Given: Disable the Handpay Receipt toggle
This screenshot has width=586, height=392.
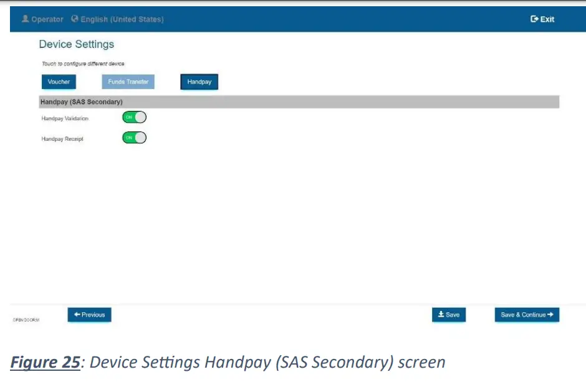Looking at the screenshot, I should [134, 138].
